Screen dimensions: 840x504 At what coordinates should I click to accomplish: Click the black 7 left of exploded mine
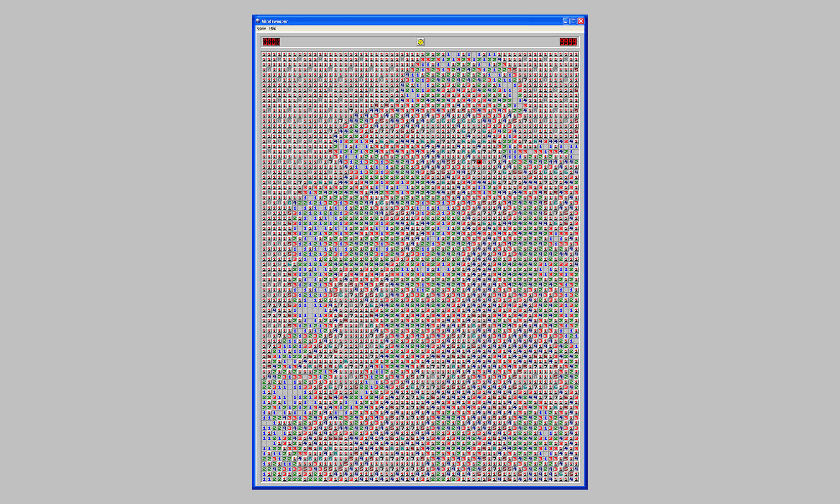tap(474, 162)
